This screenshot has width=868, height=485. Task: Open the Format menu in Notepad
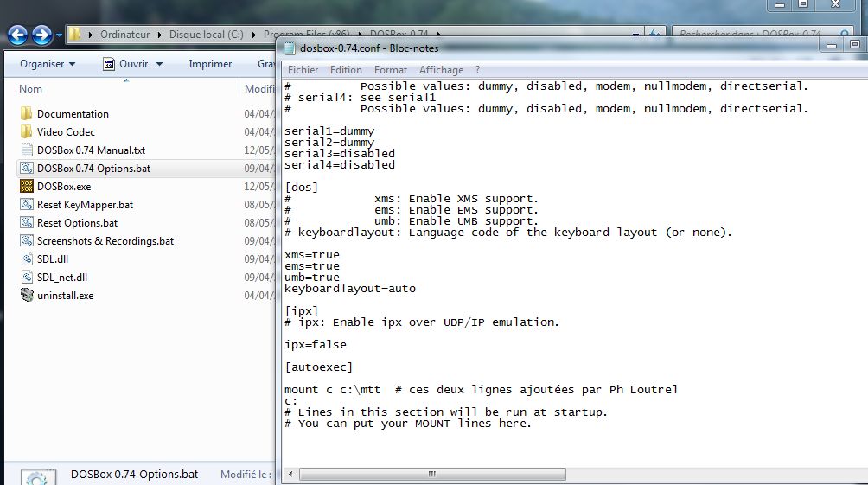click(391, 70)
